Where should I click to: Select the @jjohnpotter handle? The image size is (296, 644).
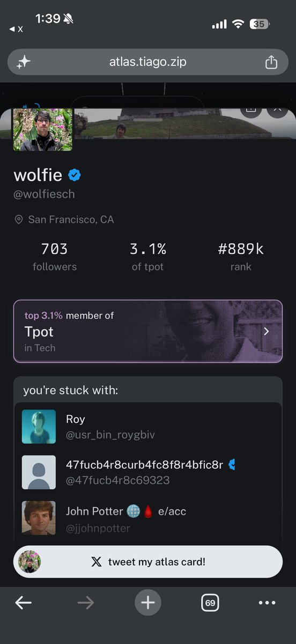(98, 528)
